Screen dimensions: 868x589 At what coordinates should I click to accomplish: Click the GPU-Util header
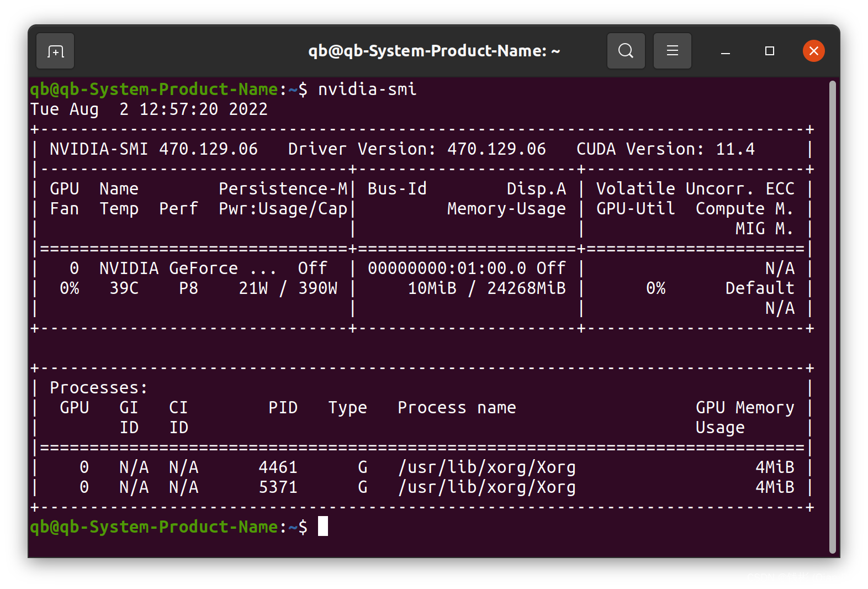tap(636, 208)
